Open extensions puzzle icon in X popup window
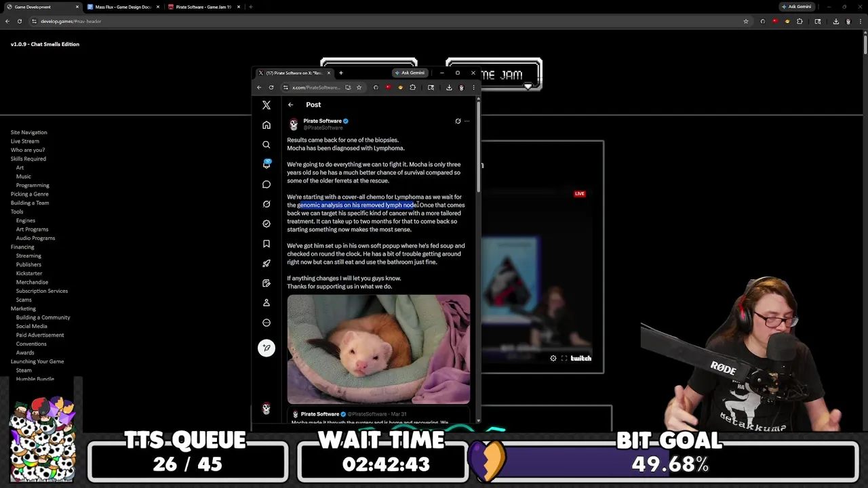Screen dimensions: 868x488 (x=412, y=87)
